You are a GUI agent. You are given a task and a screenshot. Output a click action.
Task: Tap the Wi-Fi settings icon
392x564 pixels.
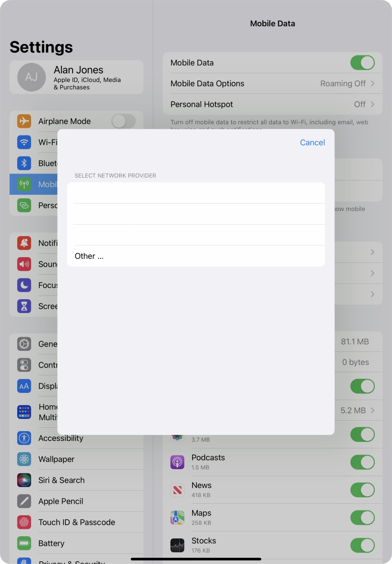pyautogui.click(x=24, y=142)
